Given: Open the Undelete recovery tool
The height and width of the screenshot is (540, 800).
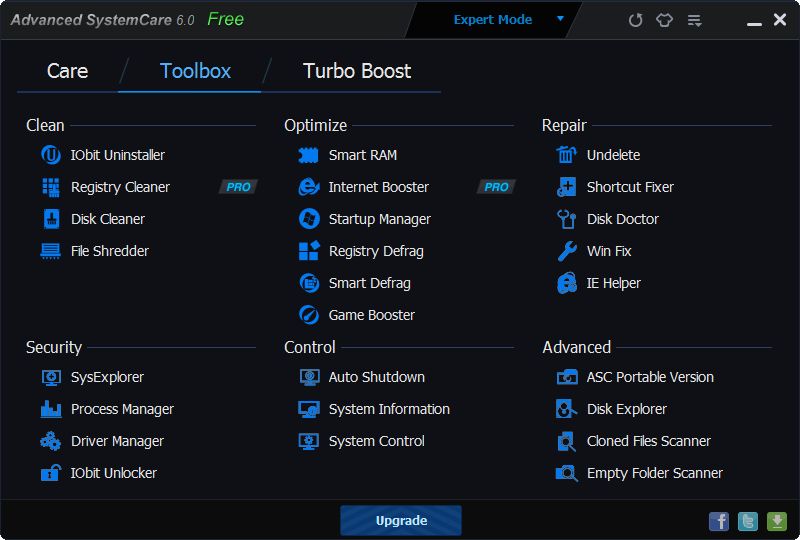Looking at the screenshot, I should [x=613, y=155].
